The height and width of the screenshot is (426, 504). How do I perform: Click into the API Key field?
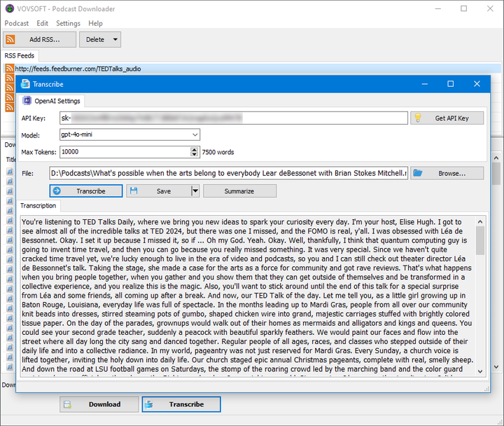tap(234, 118)
